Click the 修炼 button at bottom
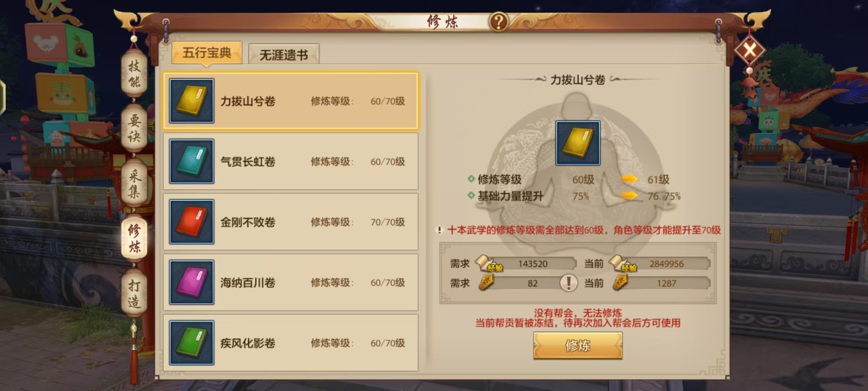868x391 pixels. click(578, 346)
